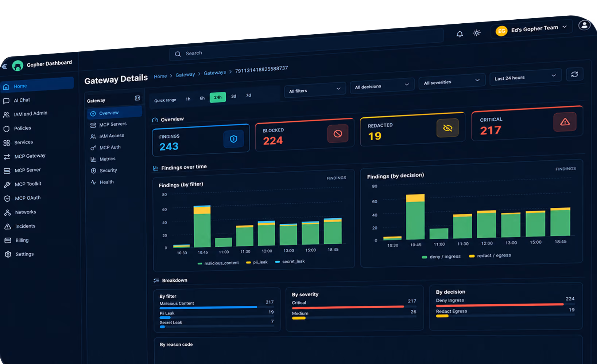Open the notifications bell icon
The image size is (597, 364).
460,34
